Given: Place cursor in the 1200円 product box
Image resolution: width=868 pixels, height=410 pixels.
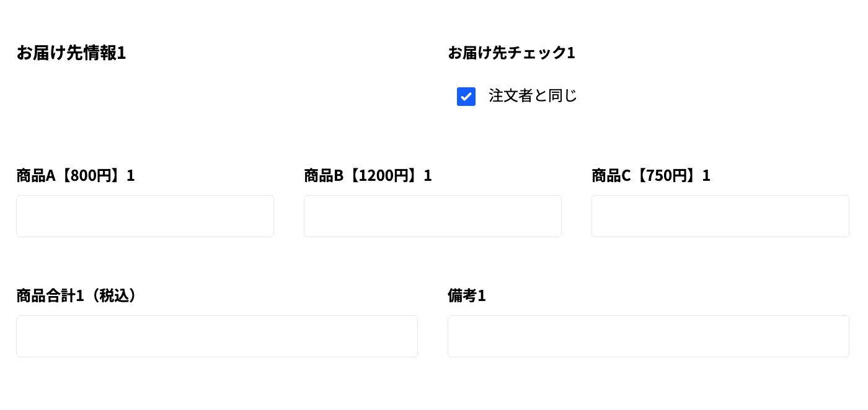Looking at the screenshot, I should tap(433, 216).
